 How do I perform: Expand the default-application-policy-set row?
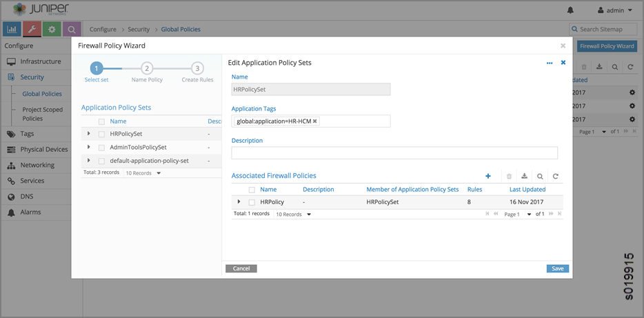tap(88, 160)
